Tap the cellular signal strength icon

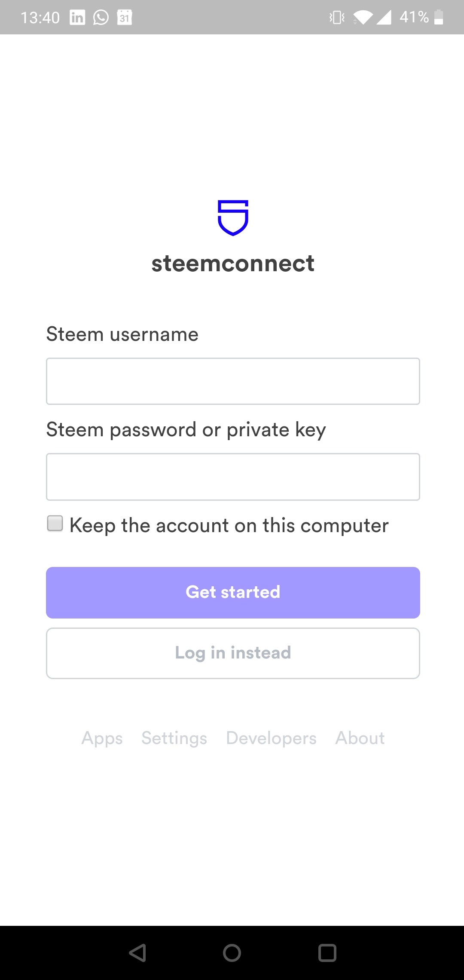[x=384, y=18]
